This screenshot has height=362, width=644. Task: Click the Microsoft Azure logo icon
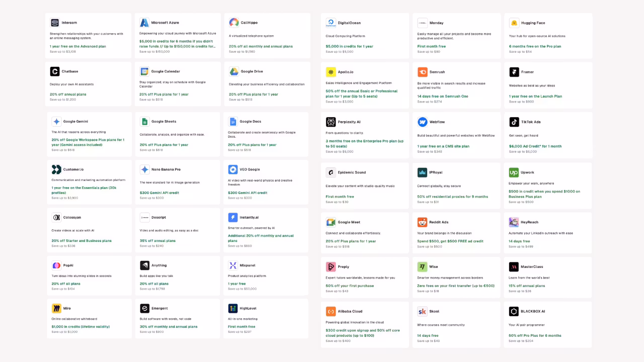144,23
